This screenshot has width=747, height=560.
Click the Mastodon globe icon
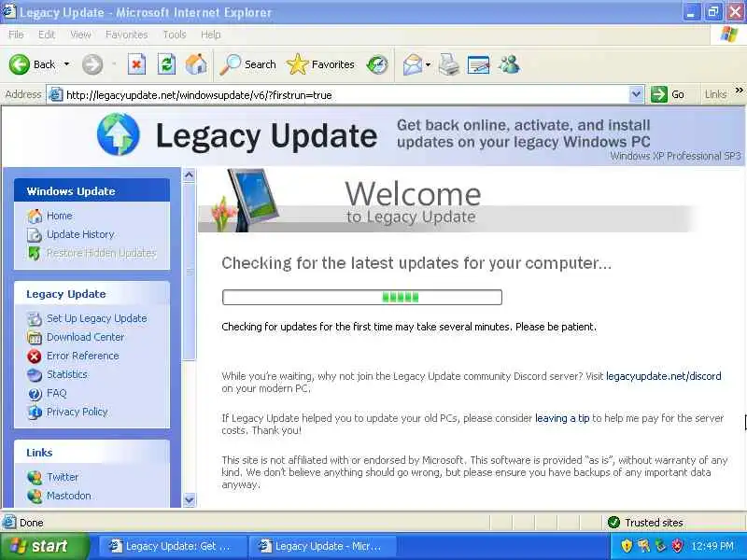click(35, 497)
